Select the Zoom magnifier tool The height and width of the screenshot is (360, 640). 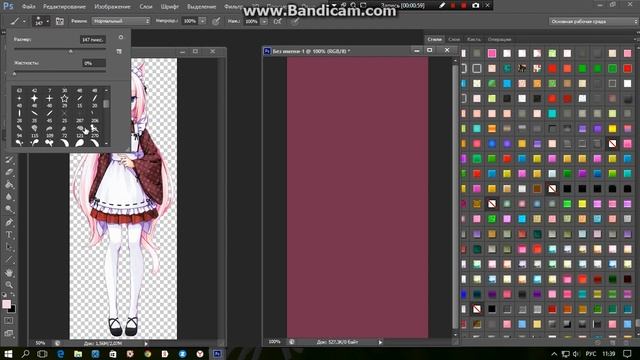[x=9, y=284]
